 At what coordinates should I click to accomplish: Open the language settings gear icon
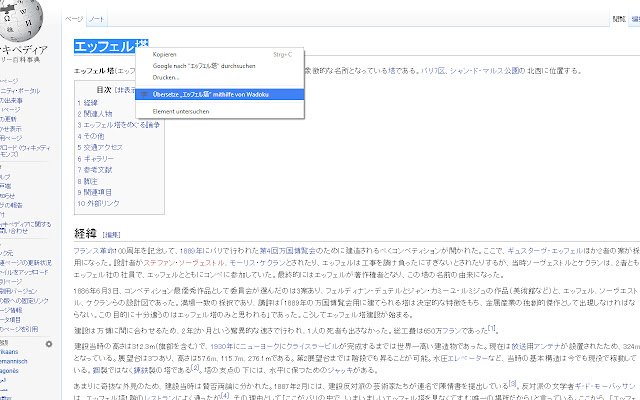click(49, 344)
